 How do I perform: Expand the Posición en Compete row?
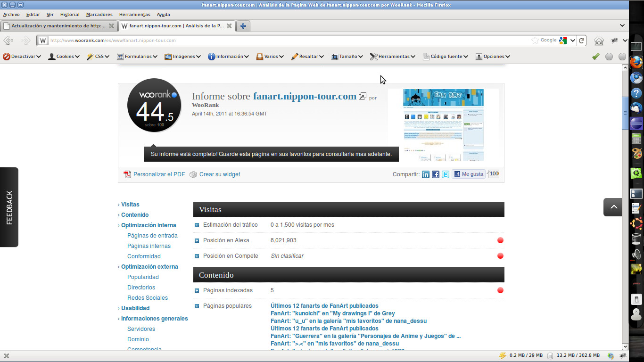point(197,256)
